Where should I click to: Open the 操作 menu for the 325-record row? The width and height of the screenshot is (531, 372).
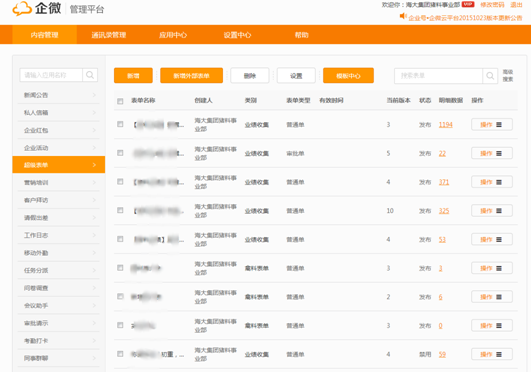tap(492, 210)
